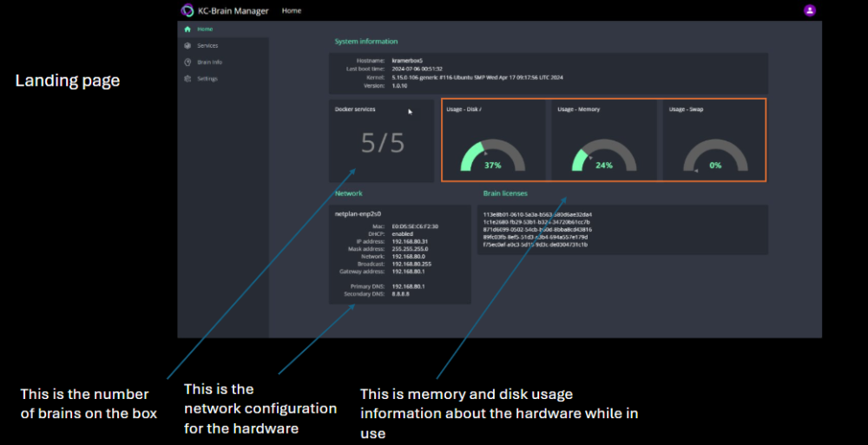The height and width of the screenshot is (445, 868).
Task: Click the version value 1.0.10
Action: pyautogui.click(x=399, y=86)
